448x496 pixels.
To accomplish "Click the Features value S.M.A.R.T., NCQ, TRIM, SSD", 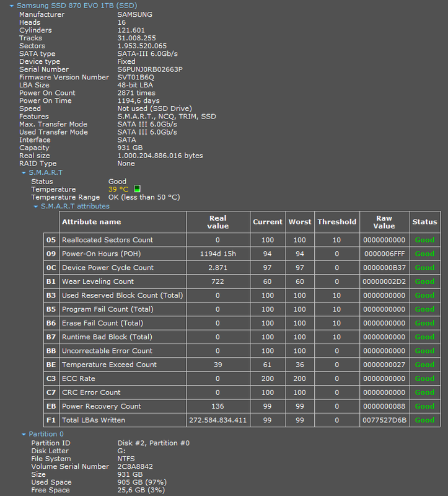I will 167,117.
